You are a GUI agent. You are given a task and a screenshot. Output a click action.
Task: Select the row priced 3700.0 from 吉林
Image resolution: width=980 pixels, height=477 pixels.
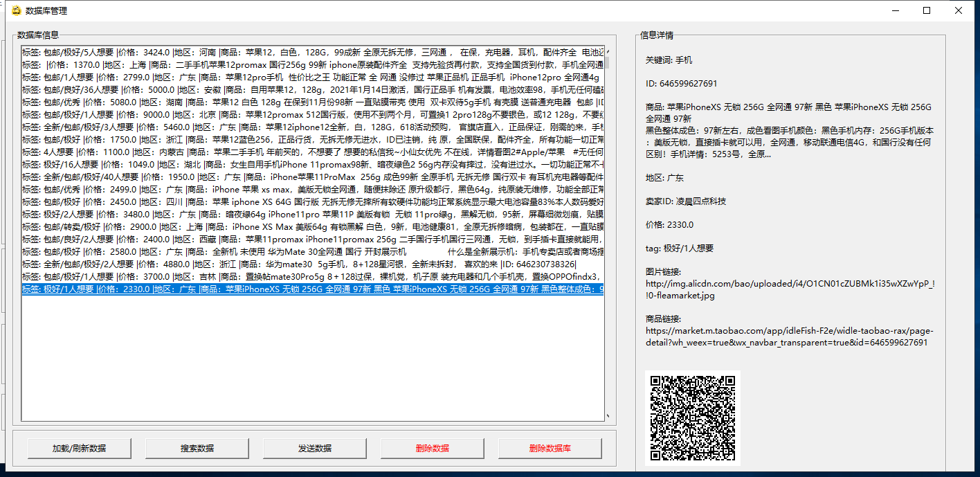click(313, 276)
